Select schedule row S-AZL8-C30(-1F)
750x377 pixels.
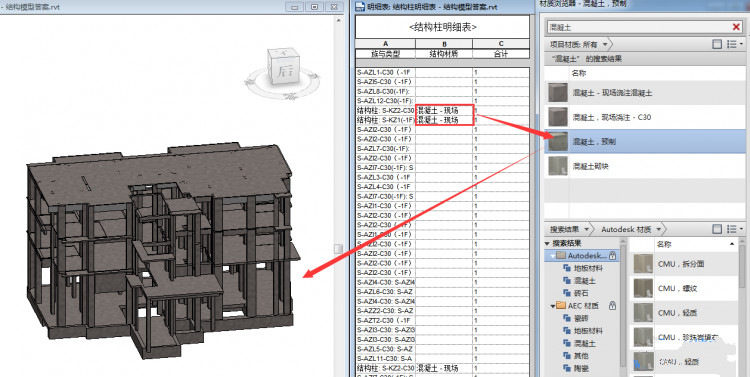click(x=442, y=91)
